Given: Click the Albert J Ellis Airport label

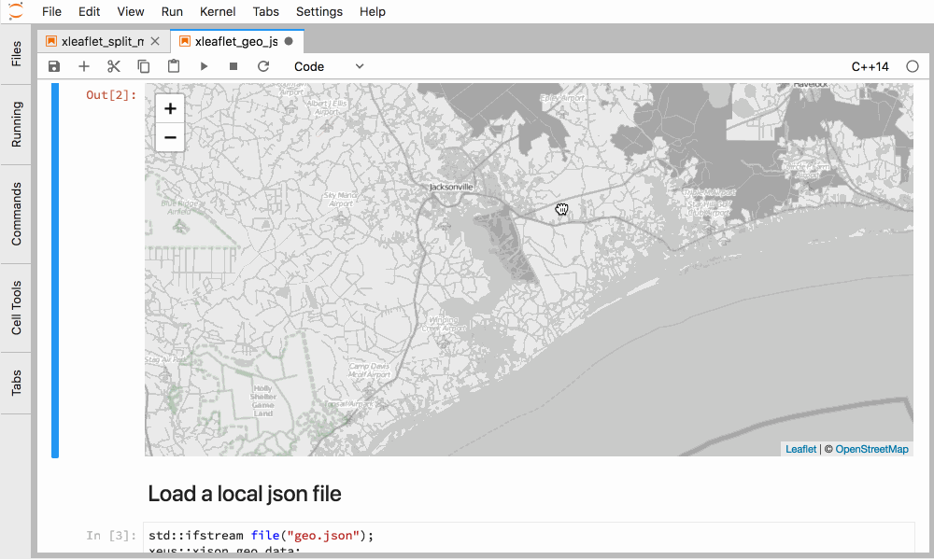Looking at the screenshot, I should (326, 107).
